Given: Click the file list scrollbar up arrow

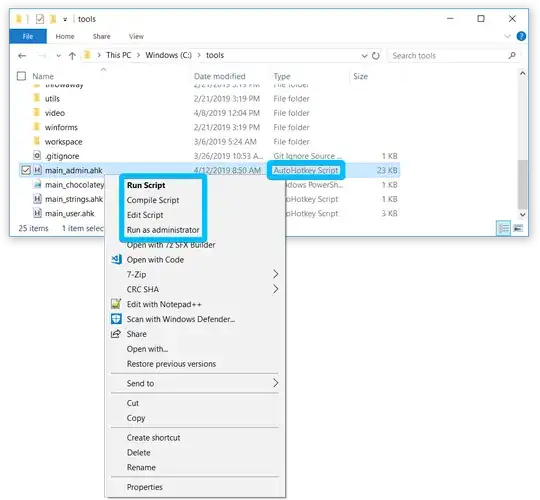Looking at the screenshot, I should click(522, 73).
